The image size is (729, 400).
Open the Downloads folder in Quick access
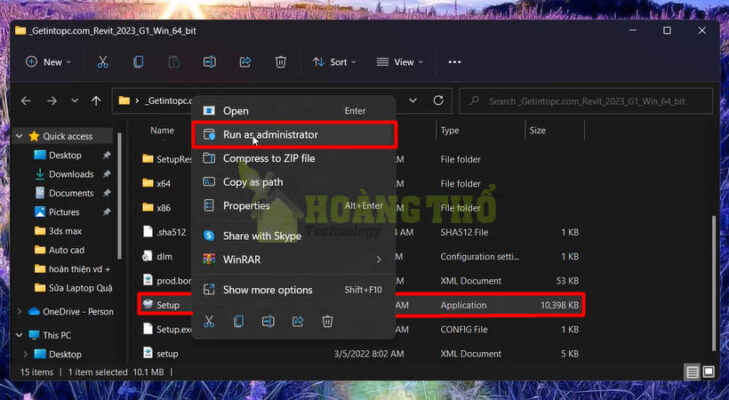point(70,174)
